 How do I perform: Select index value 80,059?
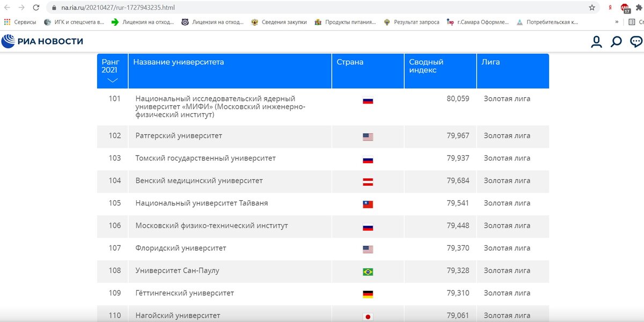click(458, 99)
